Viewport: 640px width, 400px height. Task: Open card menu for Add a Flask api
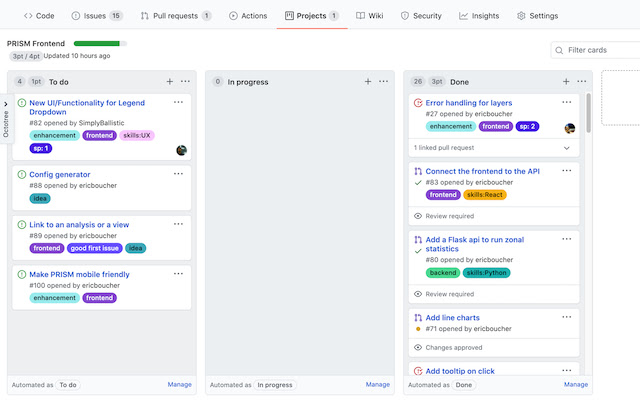[x=567, y=239]
